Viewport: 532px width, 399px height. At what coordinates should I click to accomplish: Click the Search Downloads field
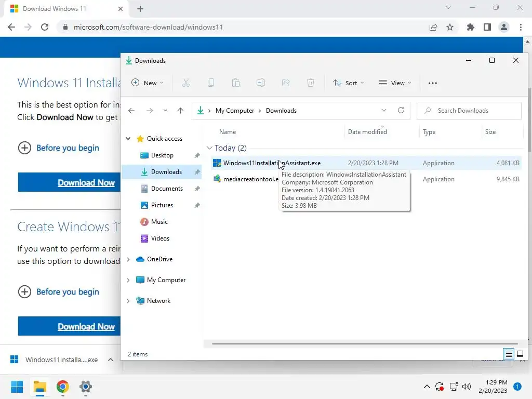[469, 111]
